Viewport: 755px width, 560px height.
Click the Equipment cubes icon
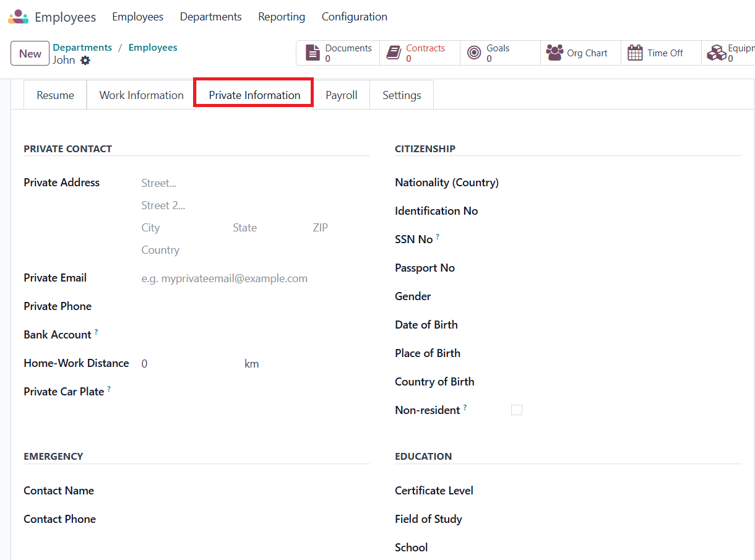[717, 53]
